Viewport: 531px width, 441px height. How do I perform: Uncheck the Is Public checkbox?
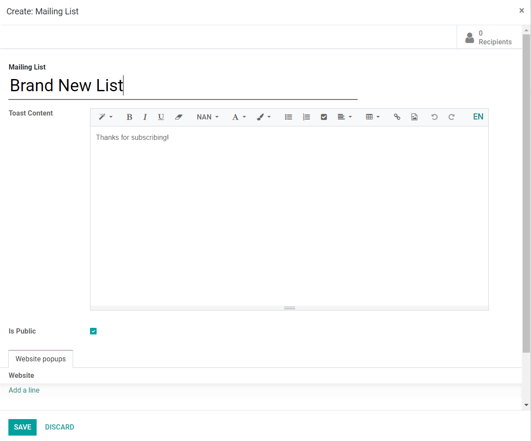93,331
